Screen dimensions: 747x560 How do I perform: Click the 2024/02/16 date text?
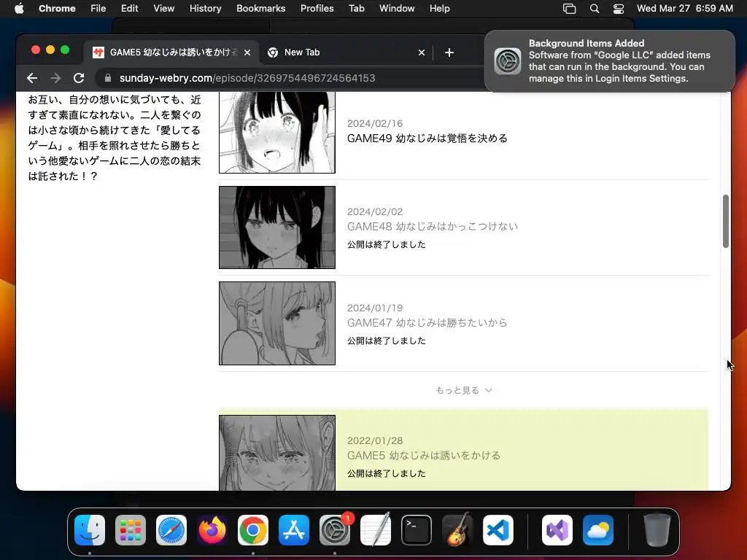point(375,123)
